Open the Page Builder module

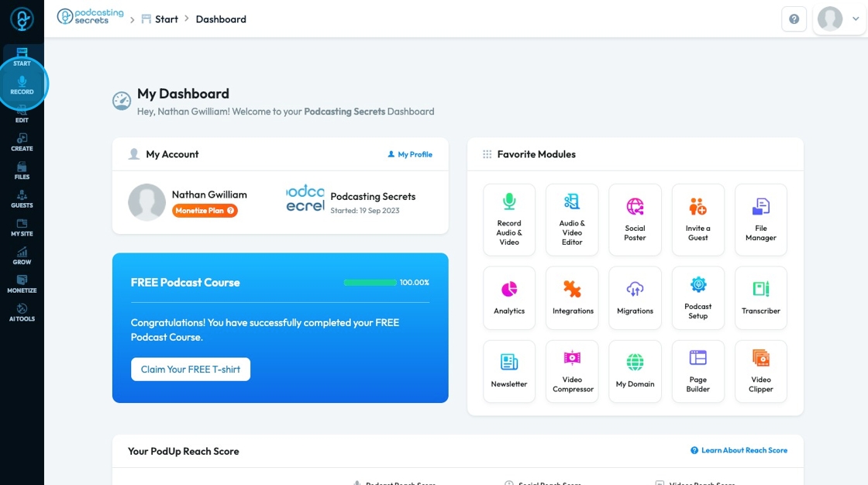coord(698,371)
